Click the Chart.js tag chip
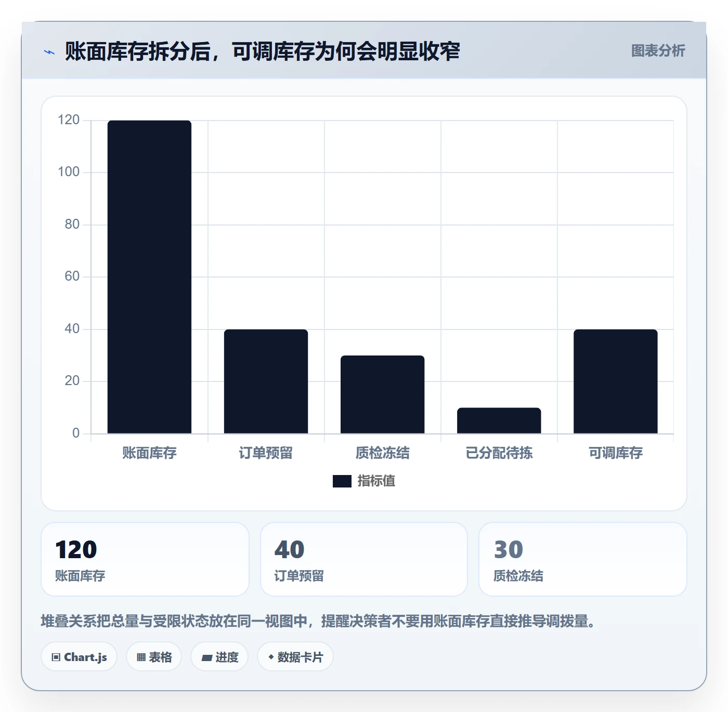728x712 pixels. [x=79, y=657]
